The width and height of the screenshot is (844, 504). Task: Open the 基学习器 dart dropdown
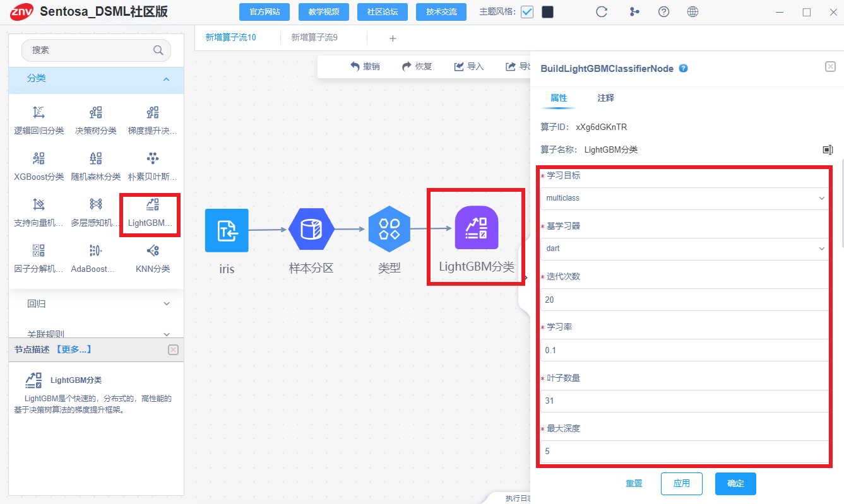[x=684, y=249]
